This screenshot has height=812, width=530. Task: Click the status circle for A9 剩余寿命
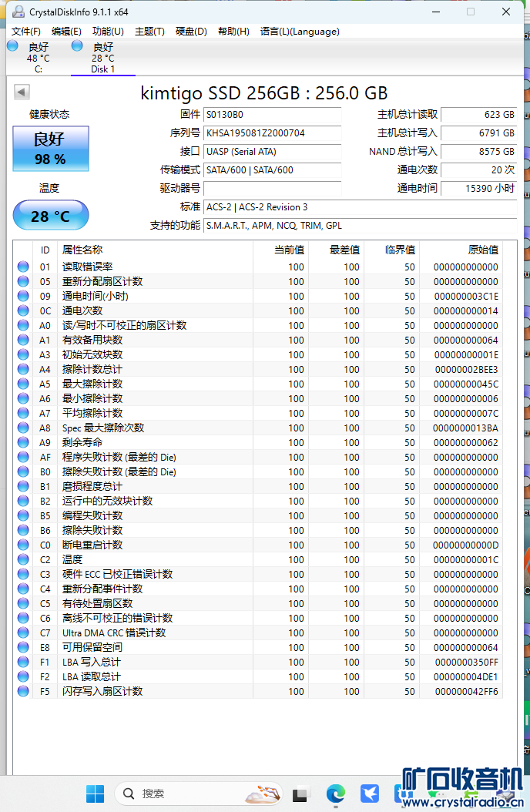23,442
